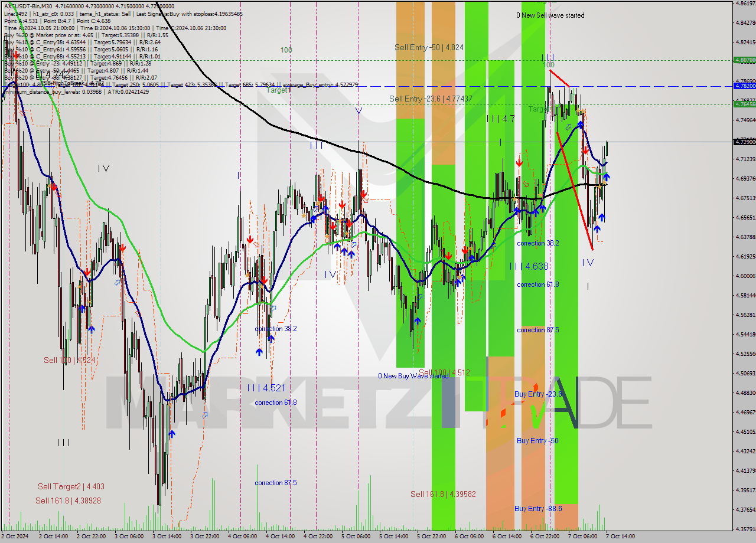This screenshot has width=756, height=543.
Task: Click the 'Buy Entry -50' label
Action: pyautogui.click(x=537, y=441)
